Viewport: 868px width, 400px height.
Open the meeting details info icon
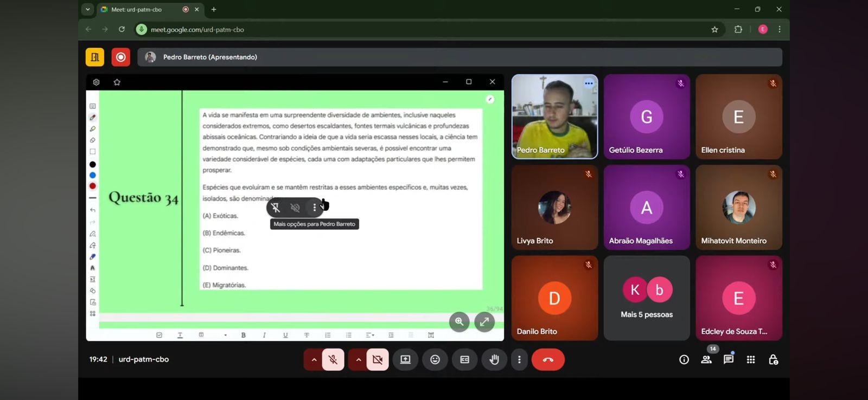click(x=684, y=359)
